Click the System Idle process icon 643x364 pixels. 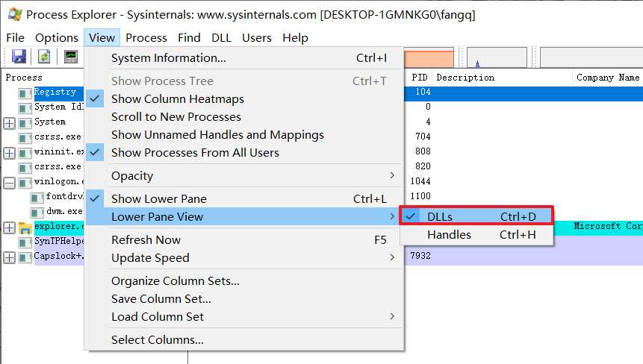[x=25, y=108]
